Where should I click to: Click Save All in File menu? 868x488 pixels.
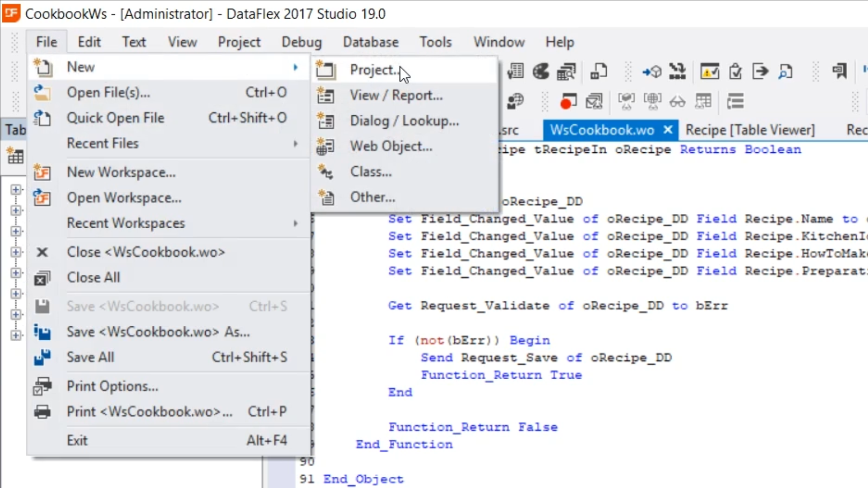pyautogui.click(x=90, y=357)
